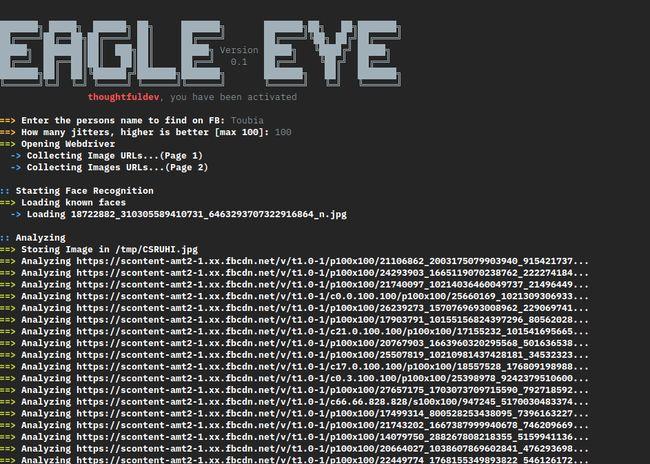Screen dimensions: 650x464
Task: Click the jitters value 100
Action: (x=283, y=132)
